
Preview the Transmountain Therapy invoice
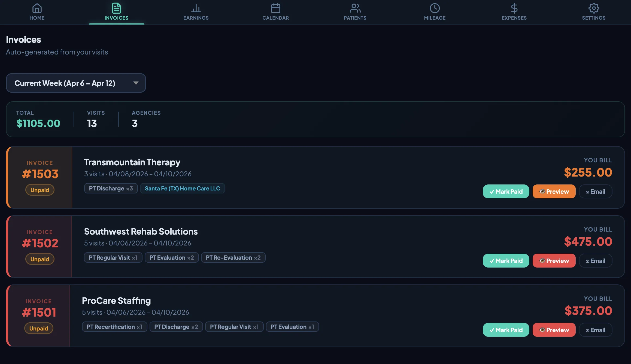pos(554,192)
